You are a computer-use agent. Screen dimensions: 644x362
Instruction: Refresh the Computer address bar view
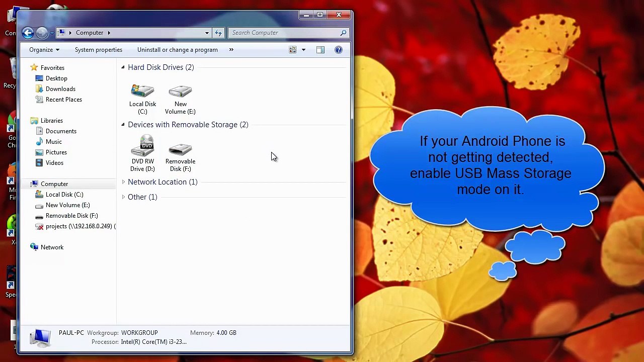coord(218,33)
